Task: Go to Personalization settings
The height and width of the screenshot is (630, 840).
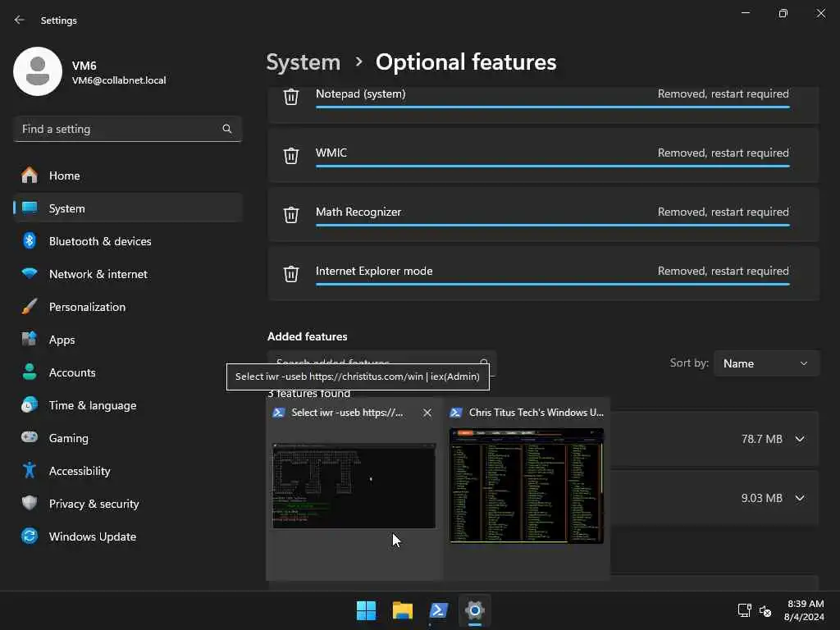Action: 128,307
